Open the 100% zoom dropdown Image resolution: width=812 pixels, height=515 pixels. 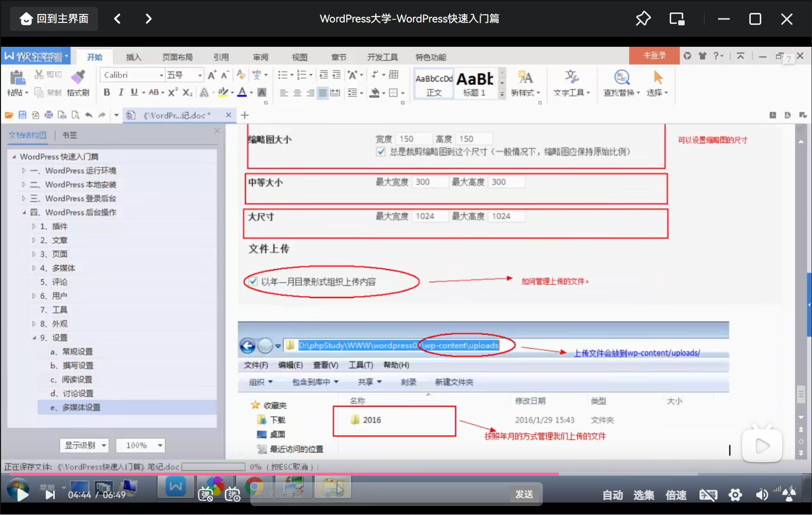click(140, 445)
